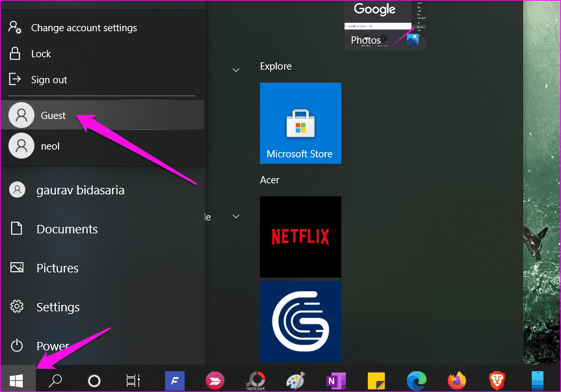Collapse the group chevron beside Acer
Image resolution: width=561 pixels, height=392 pixels.
[236, 216]
